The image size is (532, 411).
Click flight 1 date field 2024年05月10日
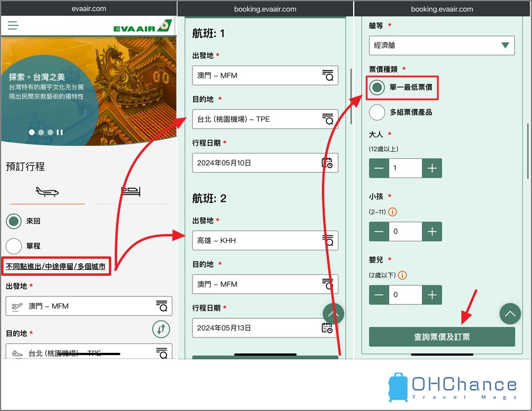pos(265,163)
